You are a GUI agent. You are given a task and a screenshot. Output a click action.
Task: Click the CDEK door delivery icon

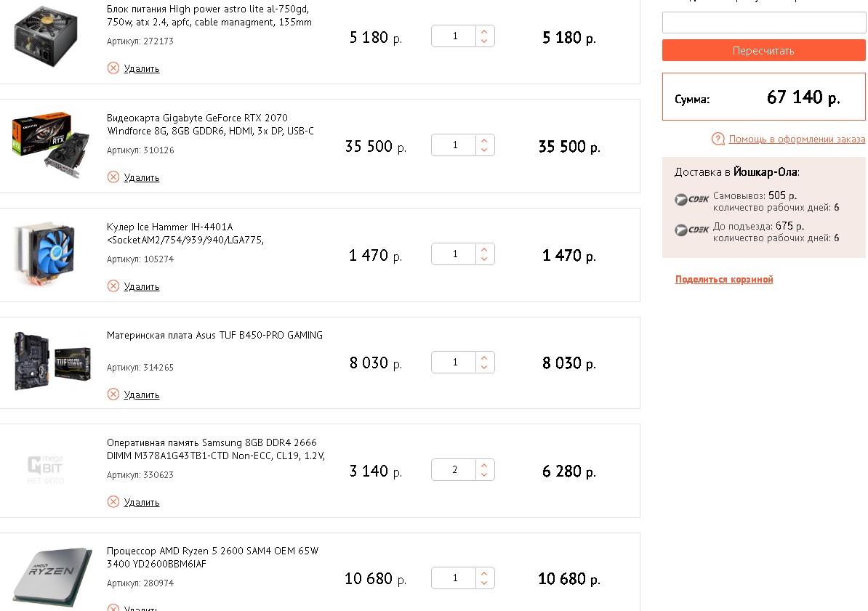click(691, 230)
